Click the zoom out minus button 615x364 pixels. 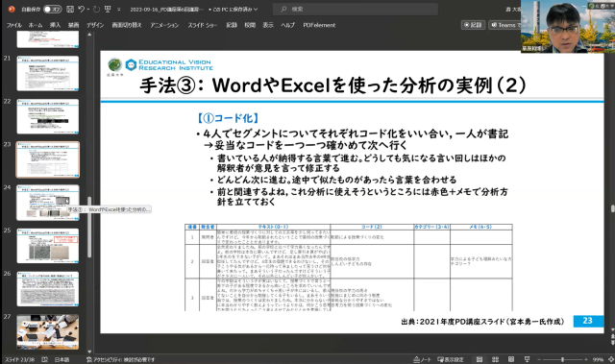click(x=539, y=359)
